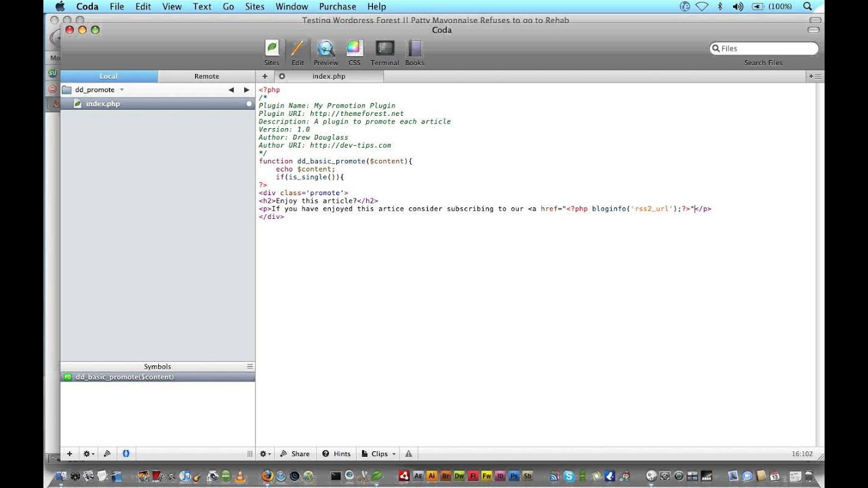
Task: Open the Books toolbar icon
Action: coord(414,52)
